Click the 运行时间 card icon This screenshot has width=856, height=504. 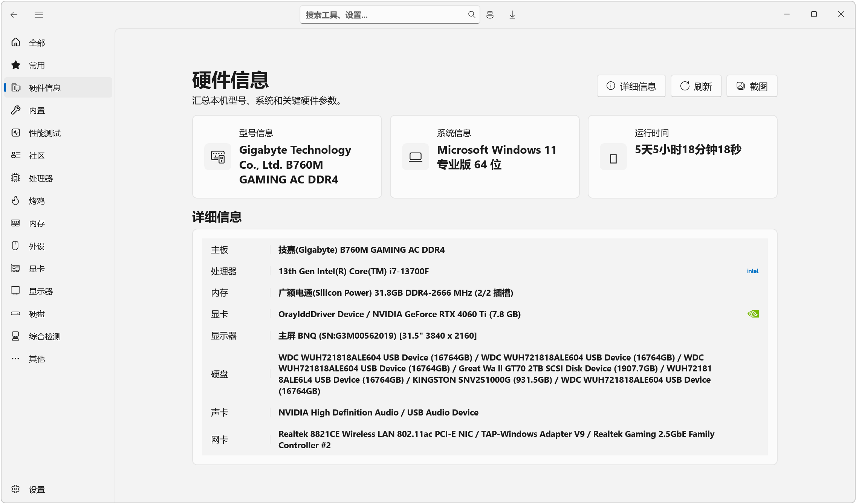(613, 157)
